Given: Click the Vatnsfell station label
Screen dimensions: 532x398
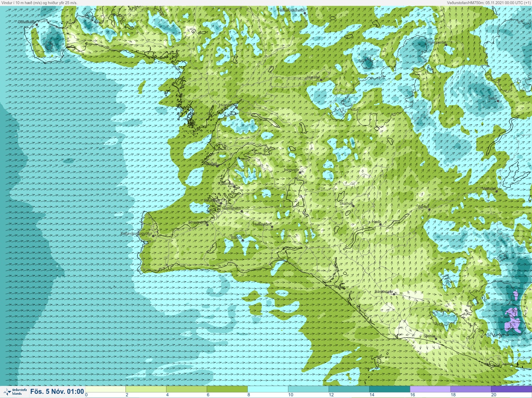Looking at the screenshot, I should click(x=489, y=189).
